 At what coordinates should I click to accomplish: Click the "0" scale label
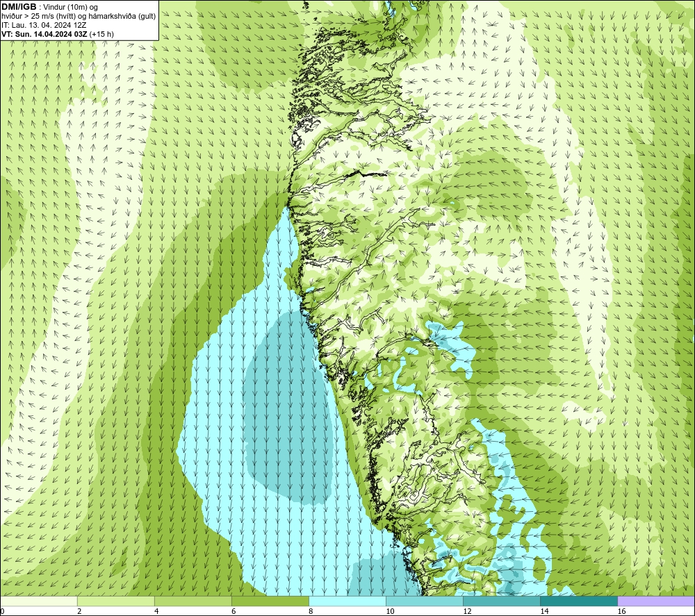pos(2,611)
